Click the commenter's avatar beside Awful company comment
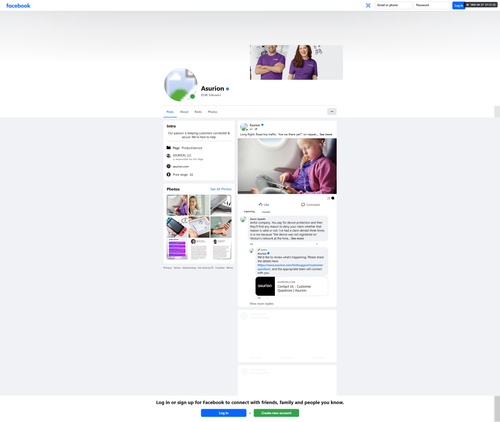Image resolution: width=500 pixels, height=422 pixels. pyautogui.click(x=243, y=219)
